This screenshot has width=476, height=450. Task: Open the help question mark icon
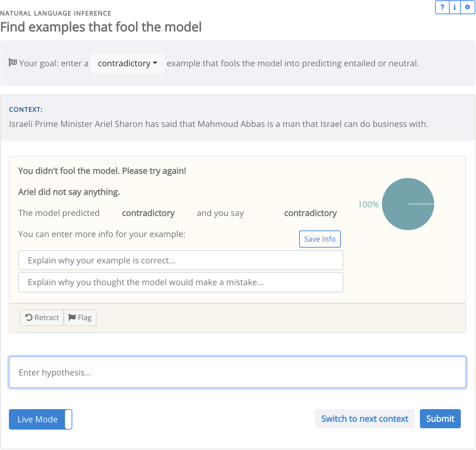(x=442, y=7)
